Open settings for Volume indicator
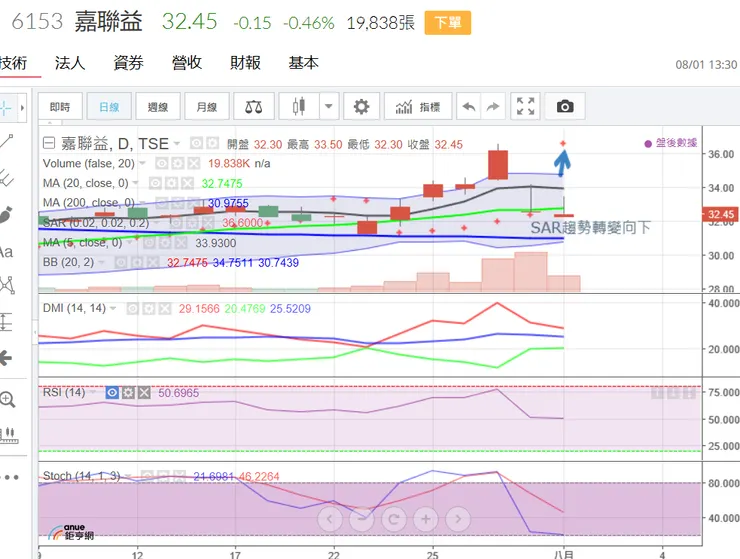740x559 pixels. (x=177, y=164)
